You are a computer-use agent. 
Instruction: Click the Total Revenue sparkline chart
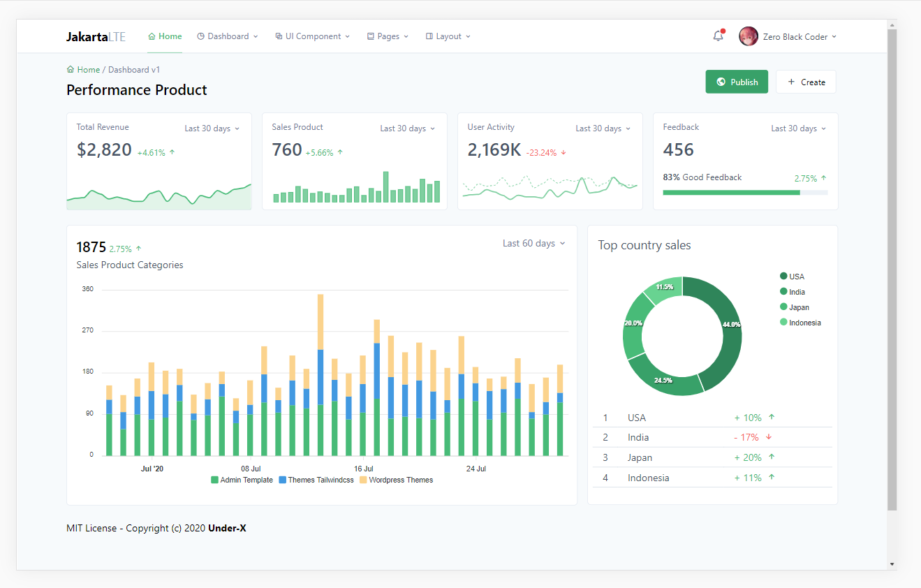point(159,196)
